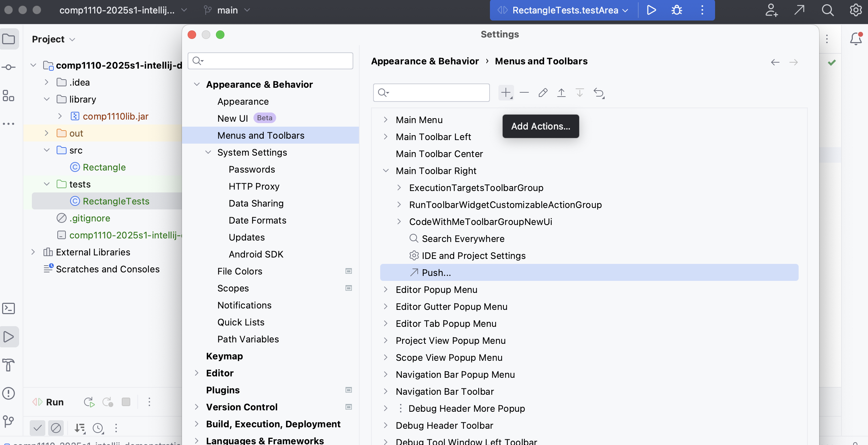Select the RectangleTests file in project tree
Screen dimensions: 868x445
pyautogui.click(x=116, y=201)
